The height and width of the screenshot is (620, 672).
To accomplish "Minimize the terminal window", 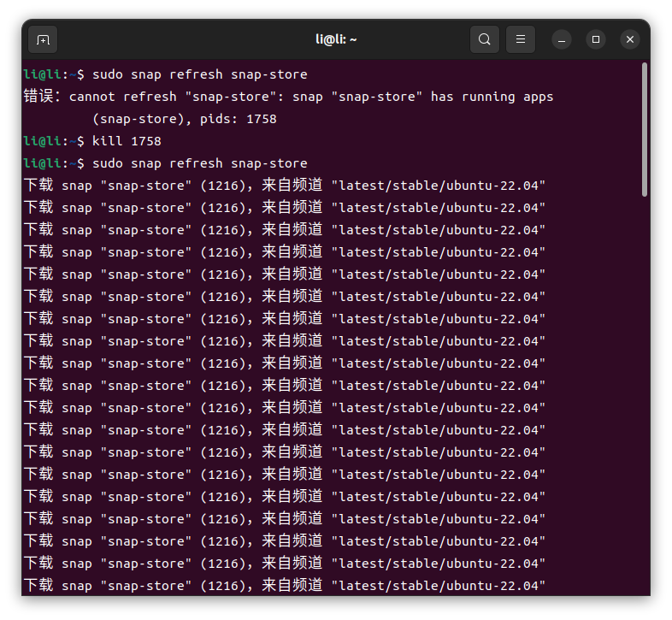I will (562, 40).
